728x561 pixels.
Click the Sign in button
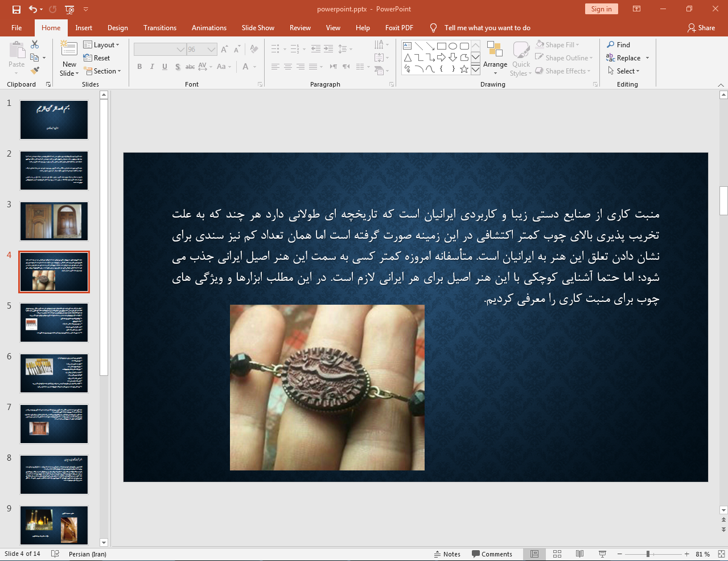pyautogui.click(x=601, y=9)
